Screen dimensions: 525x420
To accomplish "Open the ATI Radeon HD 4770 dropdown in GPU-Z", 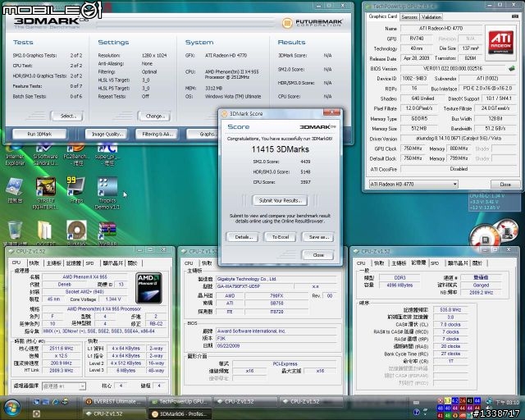I will click(x=413, y=185).
